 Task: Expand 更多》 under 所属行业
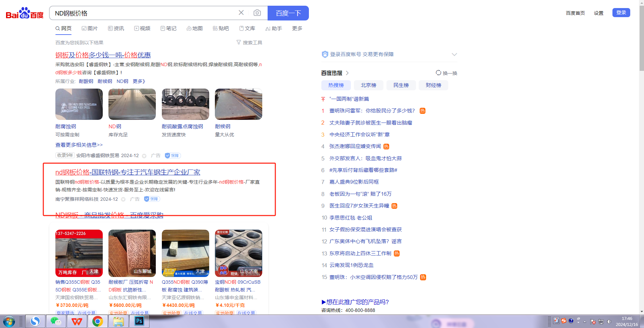[139, 81]
